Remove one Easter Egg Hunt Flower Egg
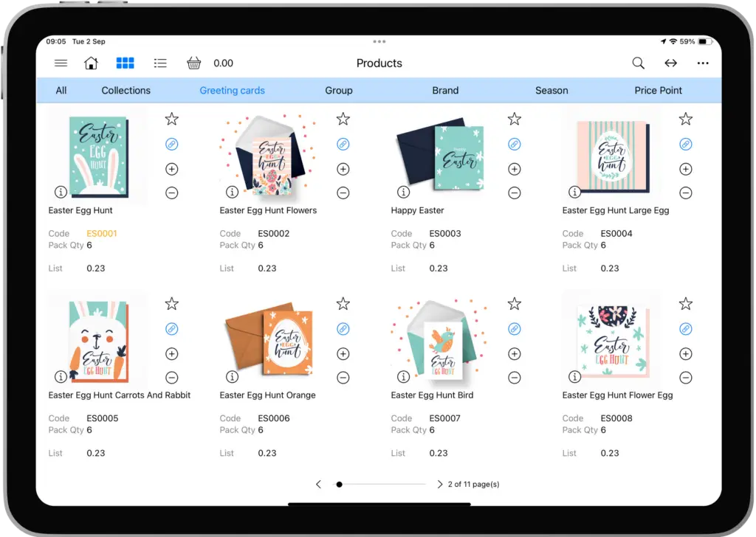756x537 pixels. coord(686,378)
